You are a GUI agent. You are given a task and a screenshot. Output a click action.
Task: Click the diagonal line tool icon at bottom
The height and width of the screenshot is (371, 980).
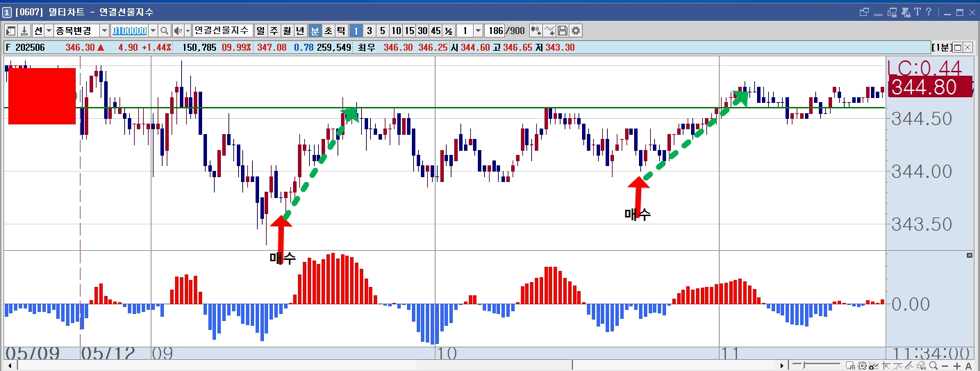pos(909,365)
